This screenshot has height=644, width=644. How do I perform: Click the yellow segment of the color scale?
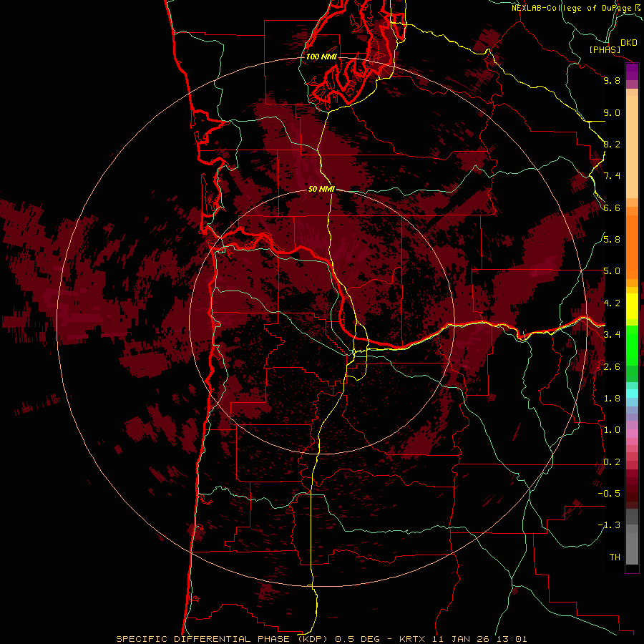(x=632, y=306)
